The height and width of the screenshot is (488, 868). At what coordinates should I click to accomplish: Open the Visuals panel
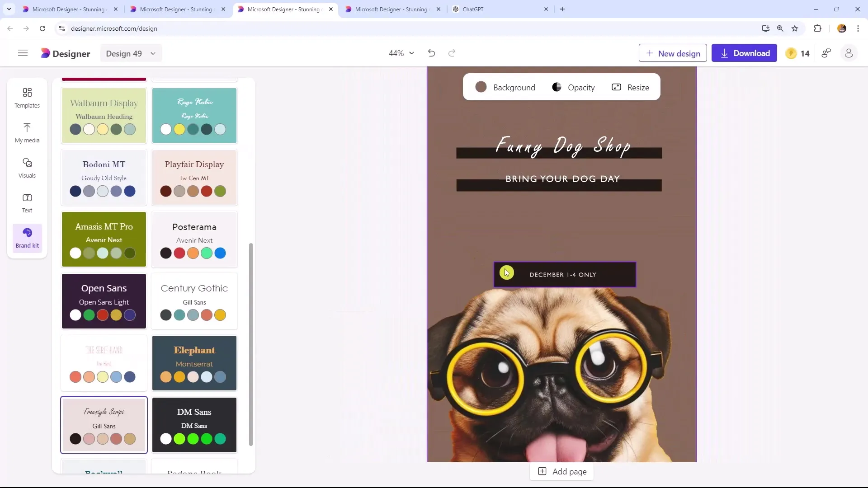pyautogui.click(x=27, y=168)
